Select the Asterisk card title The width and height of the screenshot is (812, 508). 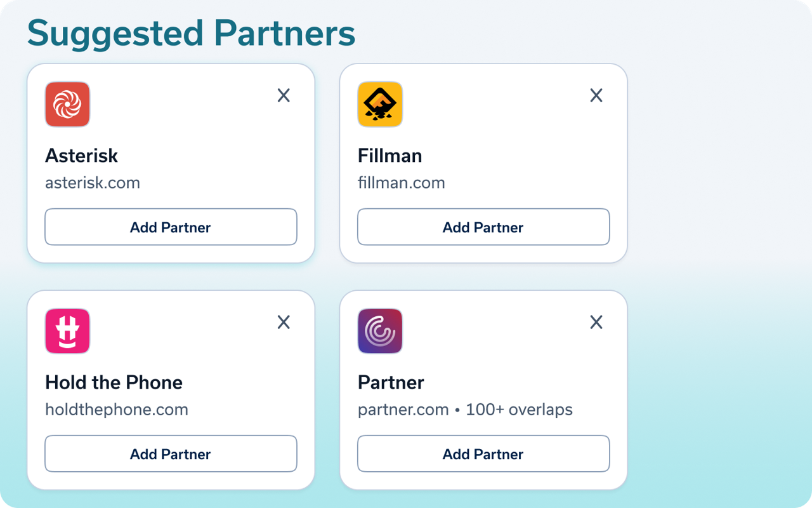pos(81,156)
